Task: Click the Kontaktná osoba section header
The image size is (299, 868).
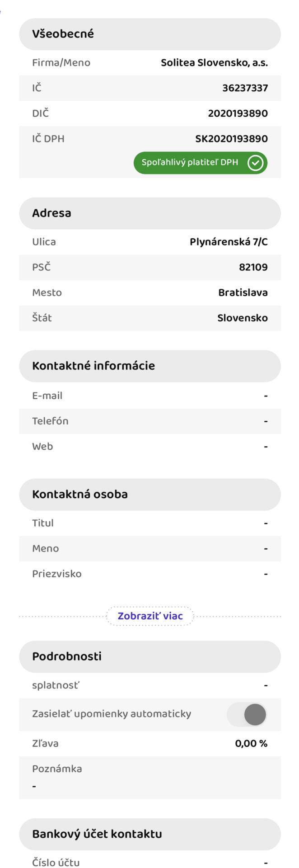Action: 149,494
